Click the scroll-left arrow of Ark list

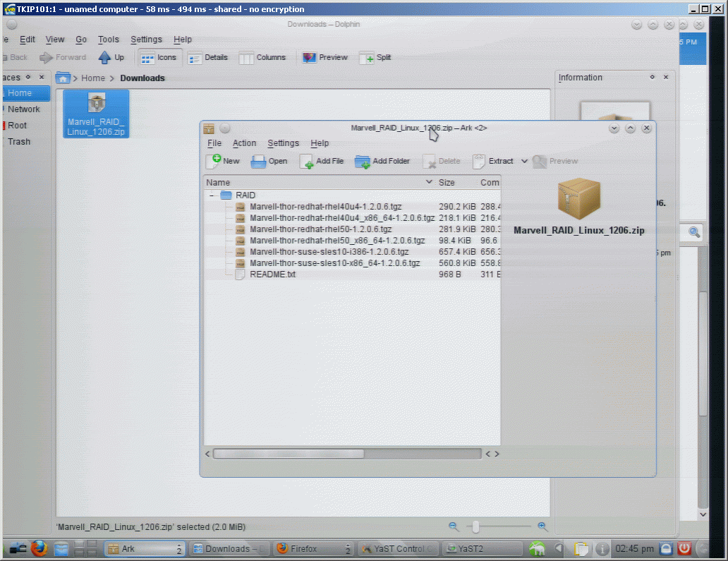pyautogui.click(x=207, y=454)
